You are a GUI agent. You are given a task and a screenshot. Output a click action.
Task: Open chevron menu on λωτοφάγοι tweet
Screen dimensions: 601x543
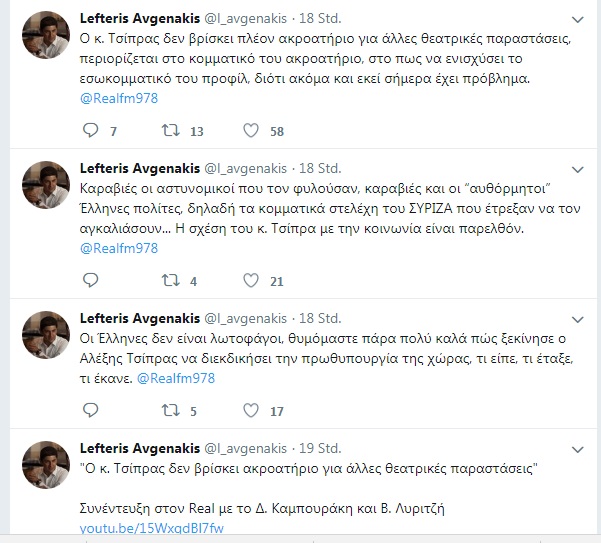[x=577, y=319]
